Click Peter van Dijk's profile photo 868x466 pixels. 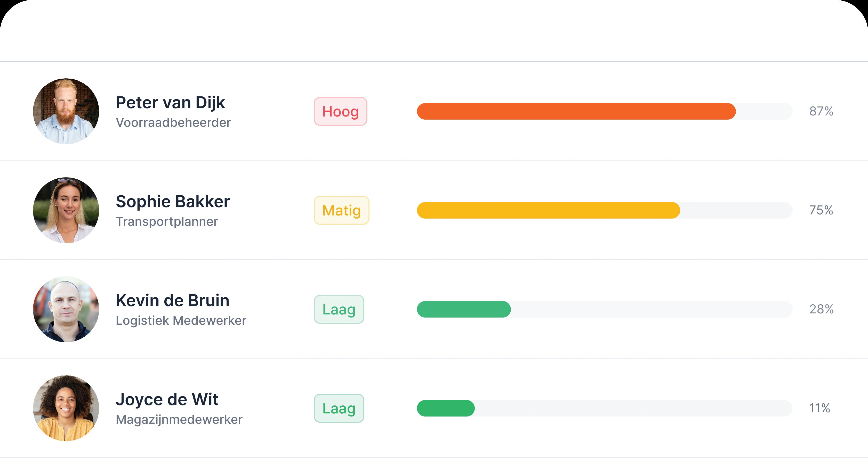(66, 111)
